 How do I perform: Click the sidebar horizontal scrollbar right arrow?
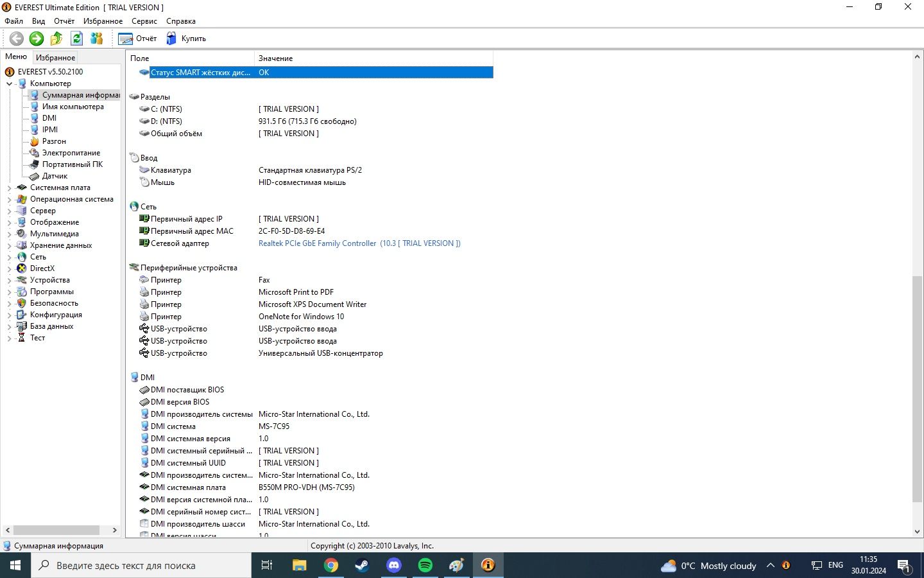(x=115, y=530)
